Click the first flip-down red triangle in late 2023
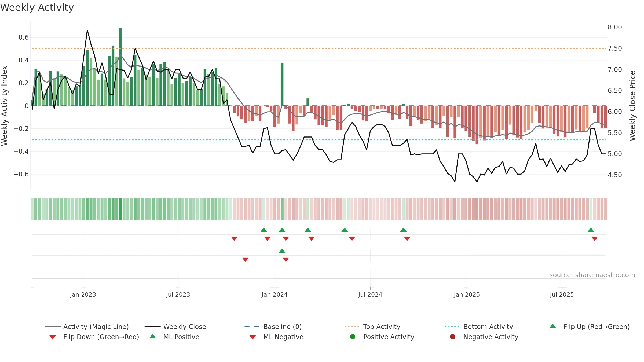Image resolution: width=644 pixels, height=362 pixels. [235, 238]
